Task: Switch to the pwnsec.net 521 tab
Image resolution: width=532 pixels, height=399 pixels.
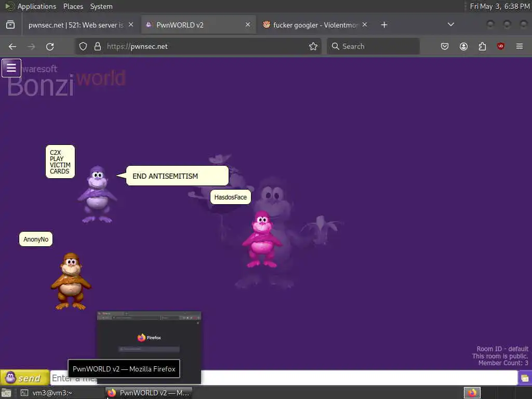Action: tap(76, 25)
